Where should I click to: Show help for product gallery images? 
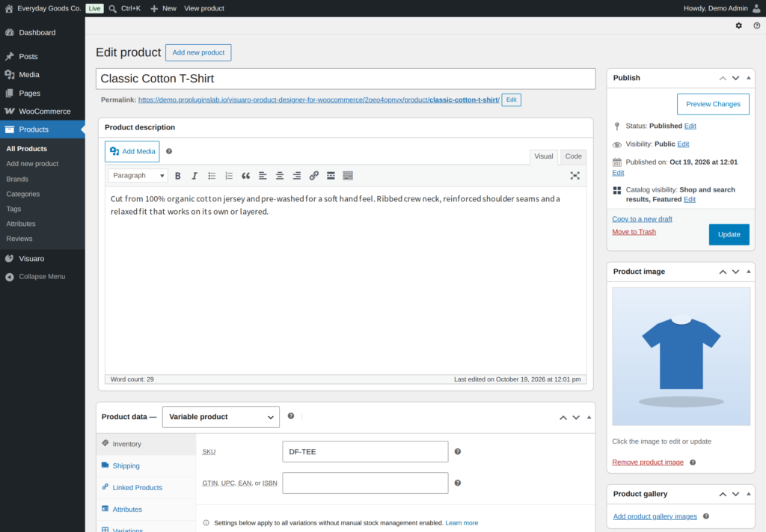coord(706,516)
